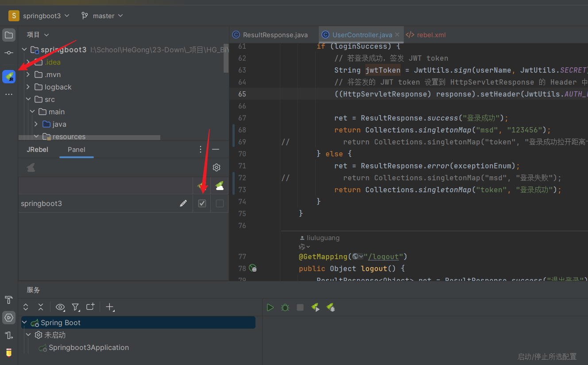Expand the logback folder chevron
Image resolution: width=588 pixels, height=365 pixels.
coord(28,87)
